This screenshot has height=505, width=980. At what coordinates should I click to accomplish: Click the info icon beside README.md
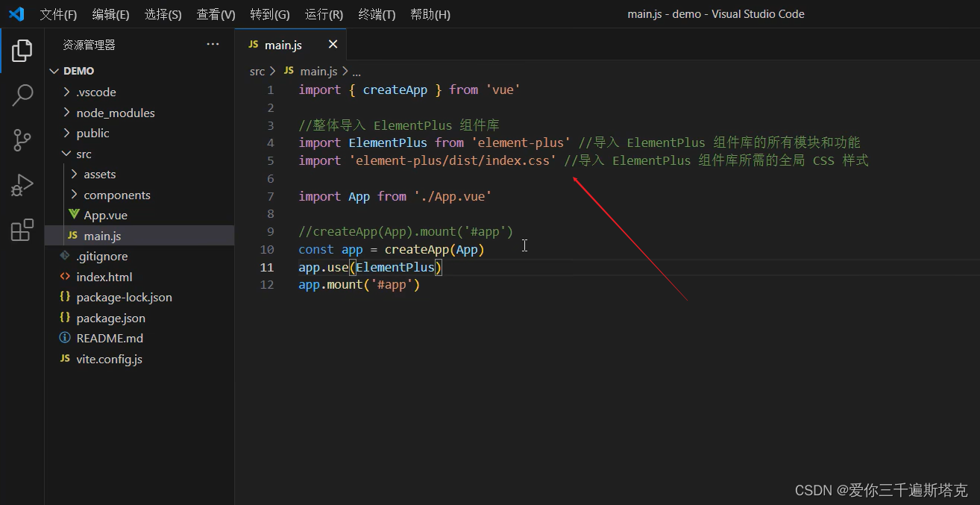[x=65, y=338]
